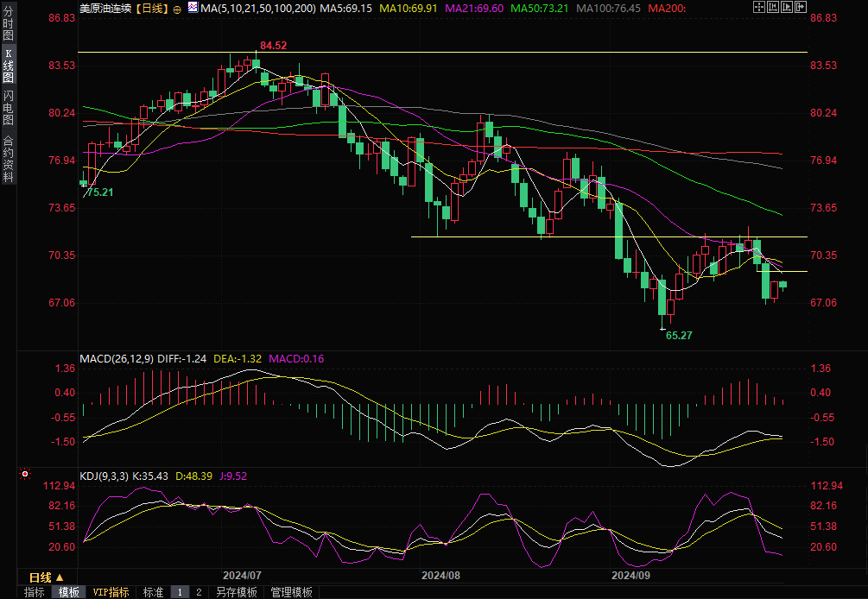Open the VIP指标 tab
868x599 pixels.
(x=111, y=592)
